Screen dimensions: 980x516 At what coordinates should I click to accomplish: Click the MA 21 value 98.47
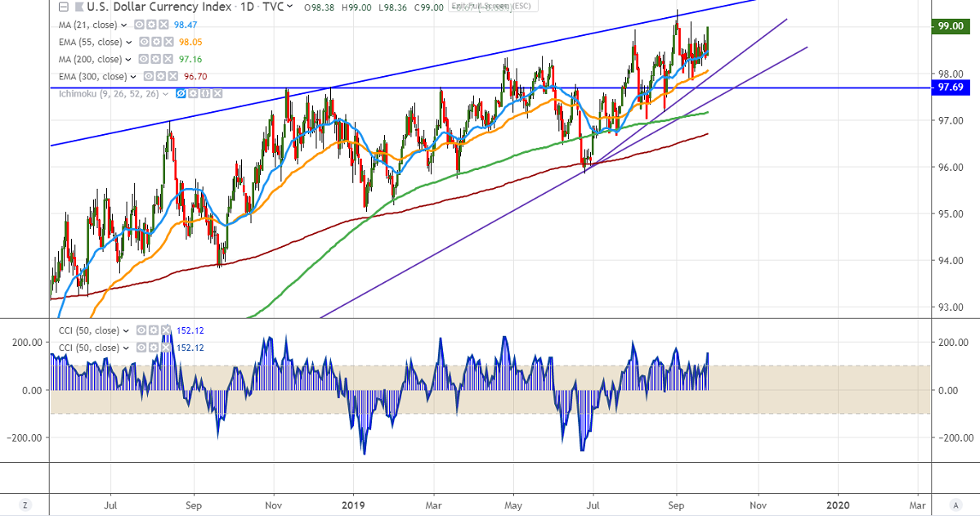[186, 25]
